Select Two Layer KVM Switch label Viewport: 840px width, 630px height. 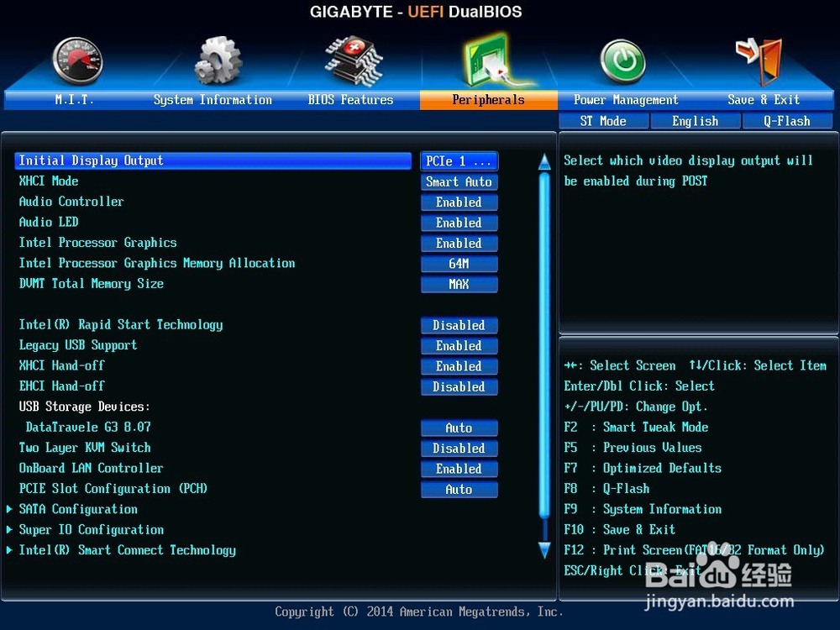(85, 448)
